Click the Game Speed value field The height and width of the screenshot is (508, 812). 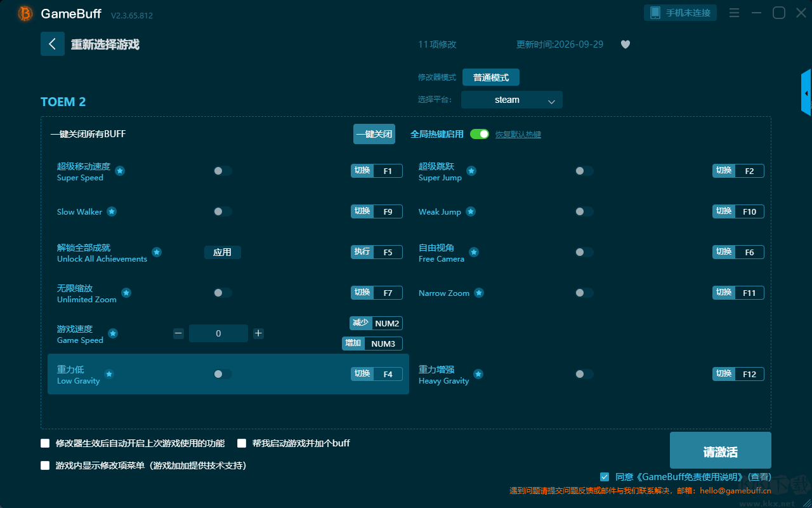coord(218,333)
